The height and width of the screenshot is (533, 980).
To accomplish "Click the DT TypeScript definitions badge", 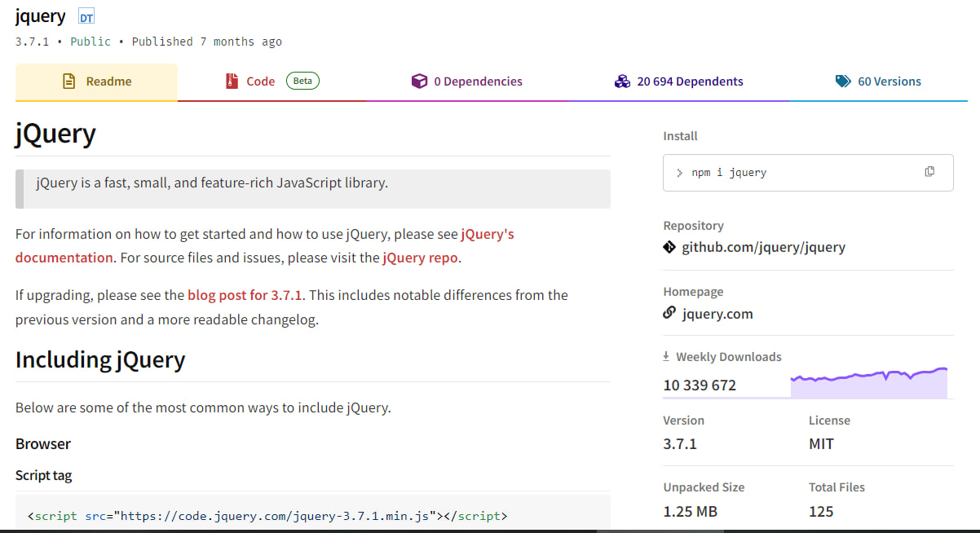I will (x=86, y=17).
